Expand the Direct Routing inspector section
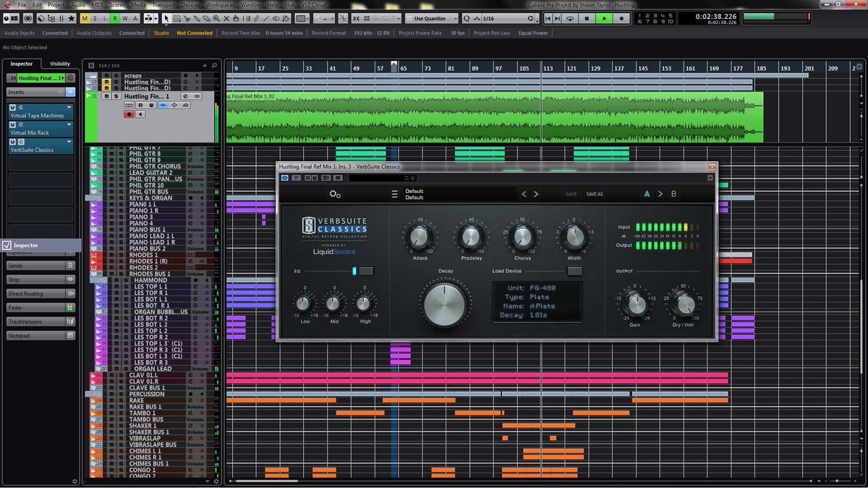The height and width of the screenshot is (488, 868). click(x=41, y=294)
